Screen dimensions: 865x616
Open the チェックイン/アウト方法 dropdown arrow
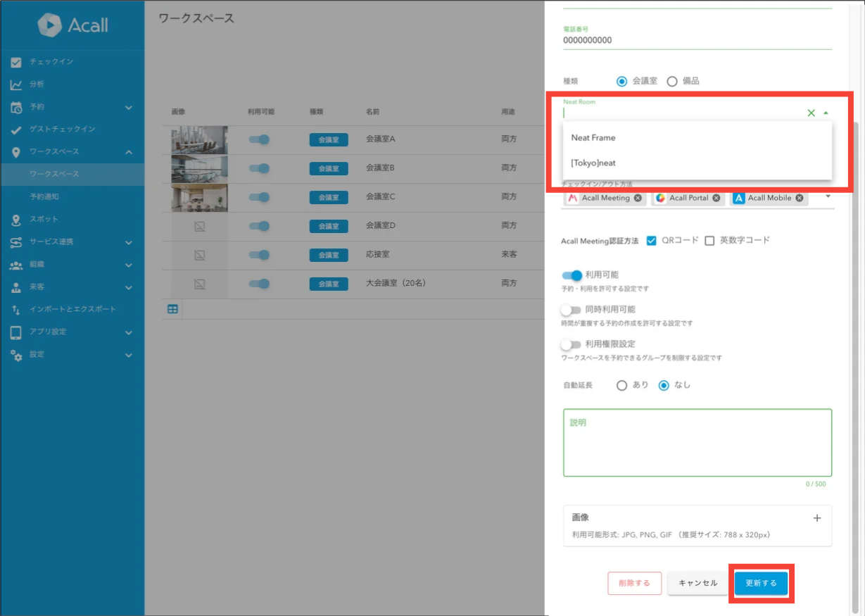coord(827,196)
